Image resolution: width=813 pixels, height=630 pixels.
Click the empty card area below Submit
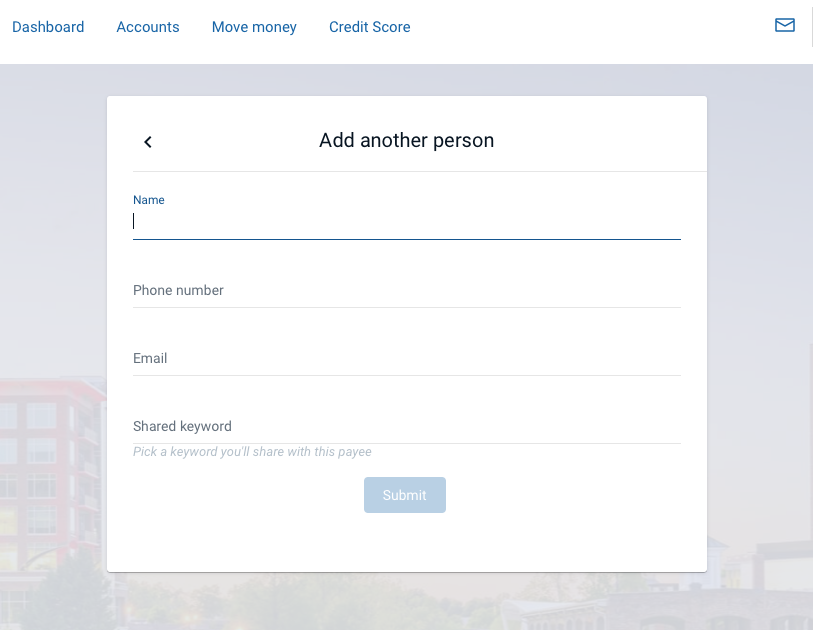(406, 542)
